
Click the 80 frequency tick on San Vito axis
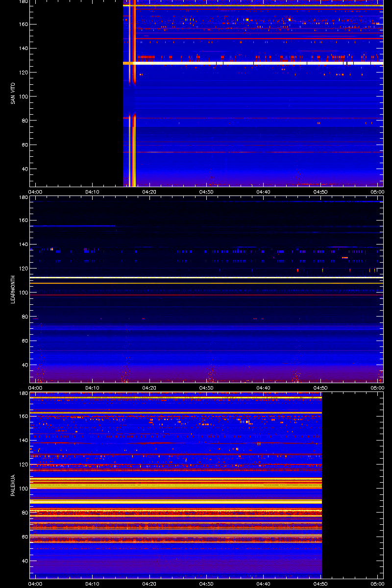pyautogui.click(x=24, y=121)
